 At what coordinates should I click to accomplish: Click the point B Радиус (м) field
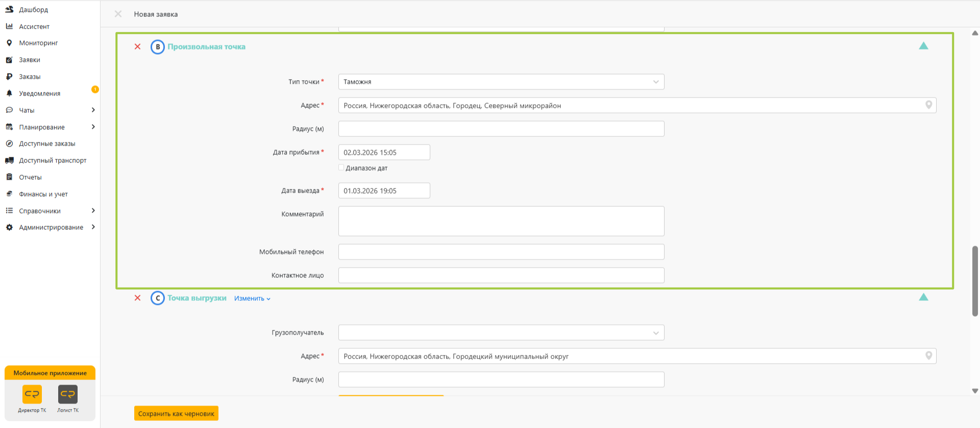[501, 129]
